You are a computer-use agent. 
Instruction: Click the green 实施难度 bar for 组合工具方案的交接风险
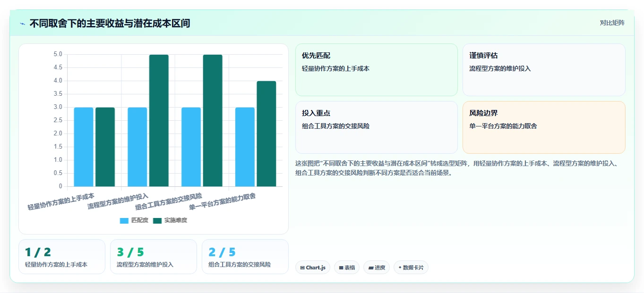pyautogui.click(x=213, y=120)
